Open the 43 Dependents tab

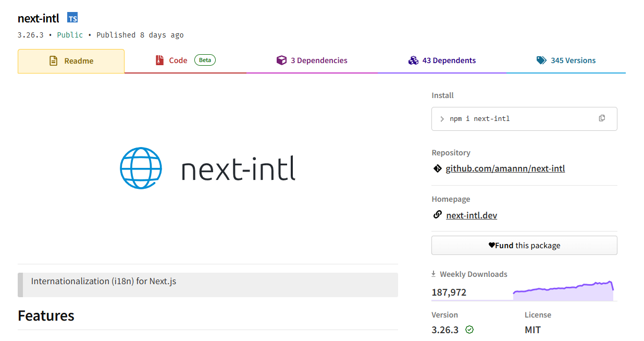click(x=442, y=60)
